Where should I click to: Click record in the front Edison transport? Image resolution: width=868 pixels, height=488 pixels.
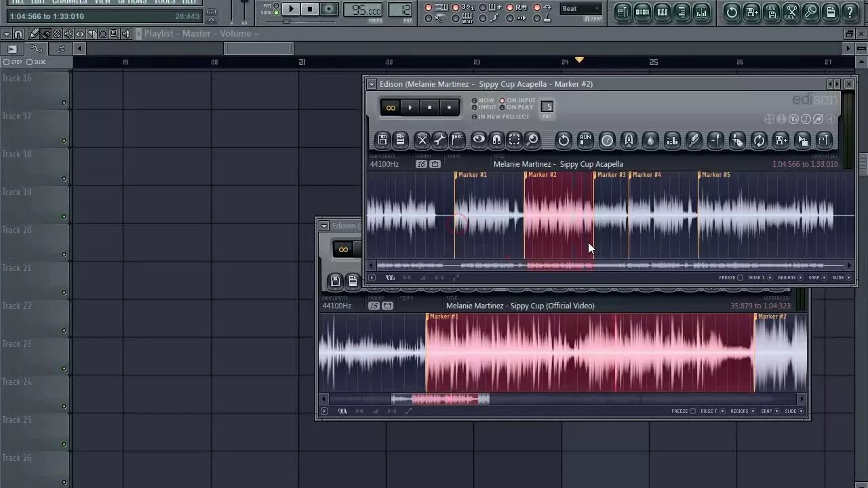pos(449,107)
